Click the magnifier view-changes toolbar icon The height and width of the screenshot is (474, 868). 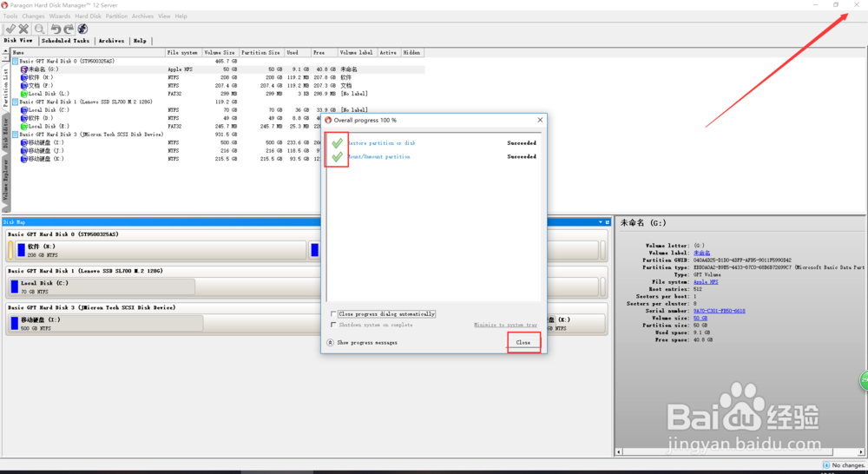[x=39, y=29]
